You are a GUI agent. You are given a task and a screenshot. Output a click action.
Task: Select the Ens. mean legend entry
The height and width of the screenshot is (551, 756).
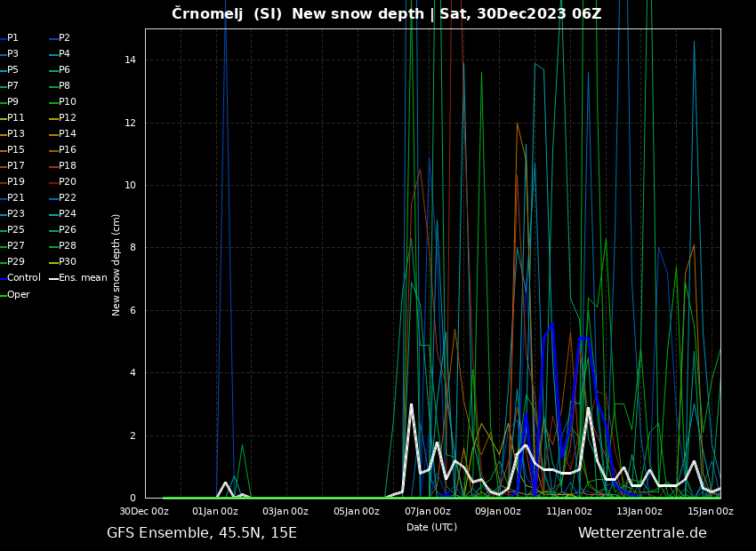pos(83,278)
